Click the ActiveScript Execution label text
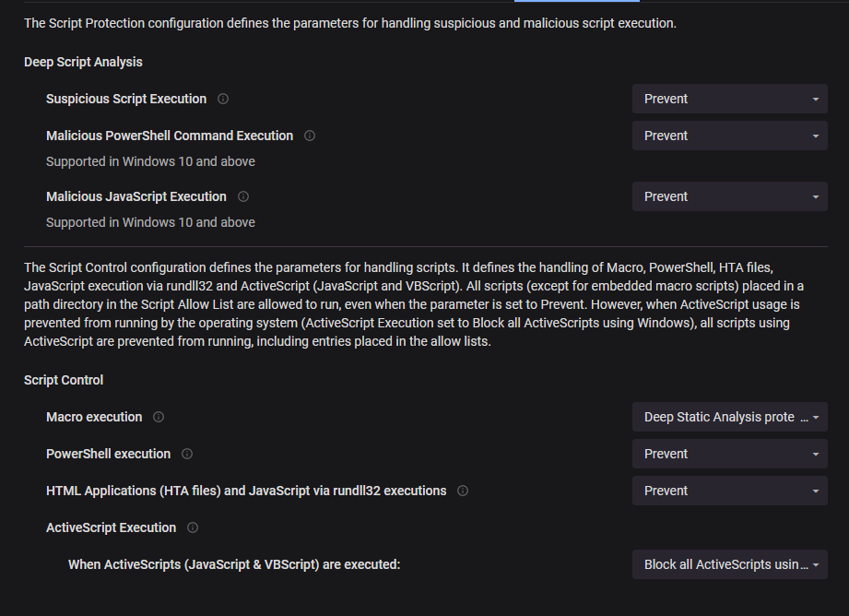 coord(111,527)
